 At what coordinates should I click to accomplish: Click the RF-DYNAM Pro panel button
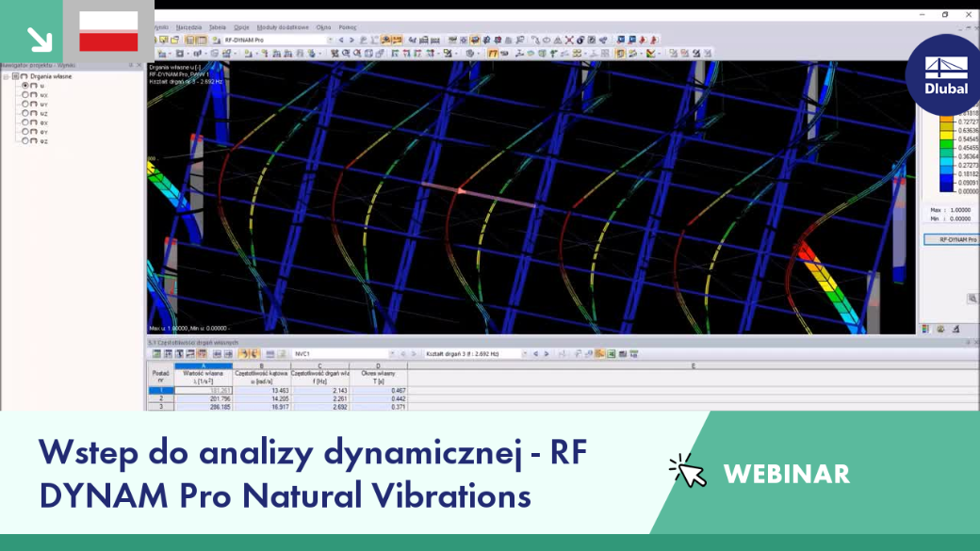pos(951,239)
